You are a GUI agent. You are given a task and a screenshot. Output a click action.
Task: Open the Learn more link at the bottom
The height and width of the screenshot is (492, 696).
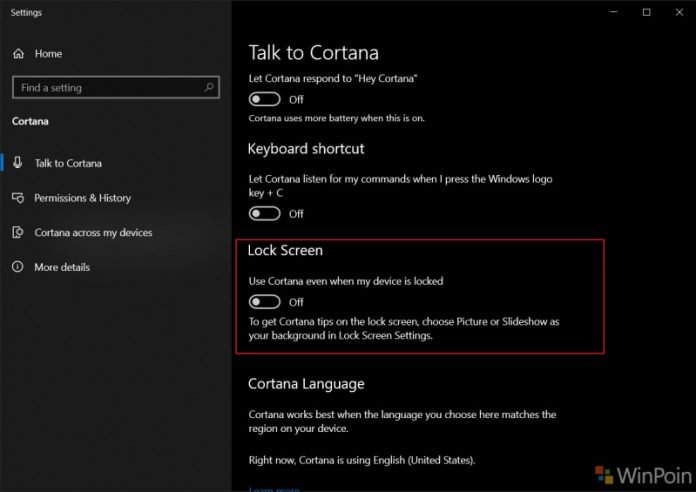click(274, 488)
